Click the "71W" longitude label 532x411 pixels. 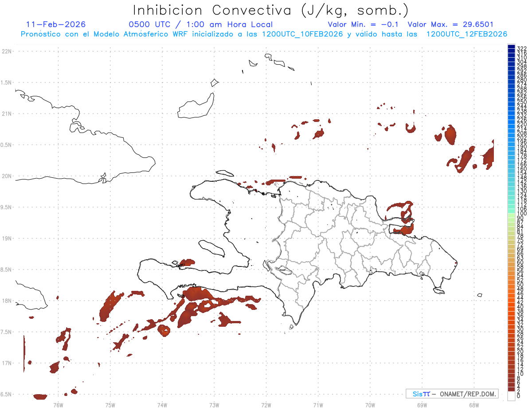(x=318, y=405)
